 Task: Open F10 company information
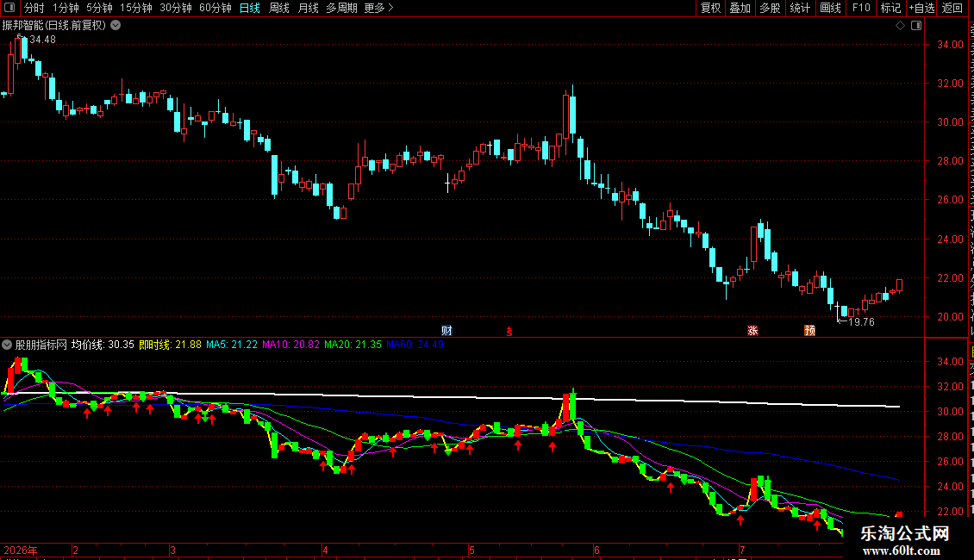coord(861,8)
